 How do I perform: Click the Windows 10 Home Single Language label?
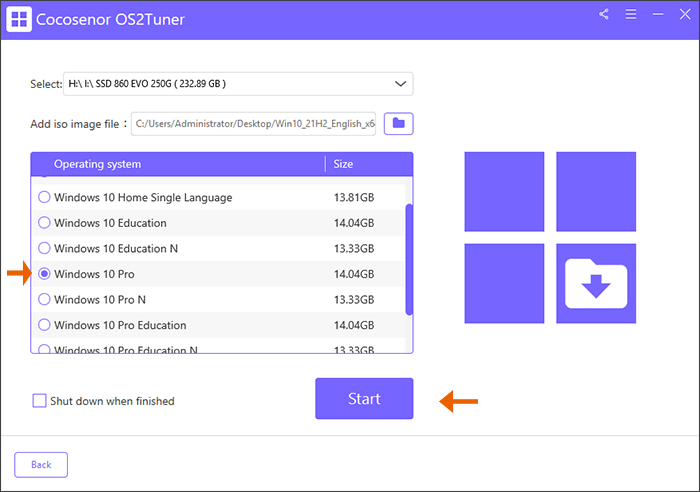pos(143,197)
